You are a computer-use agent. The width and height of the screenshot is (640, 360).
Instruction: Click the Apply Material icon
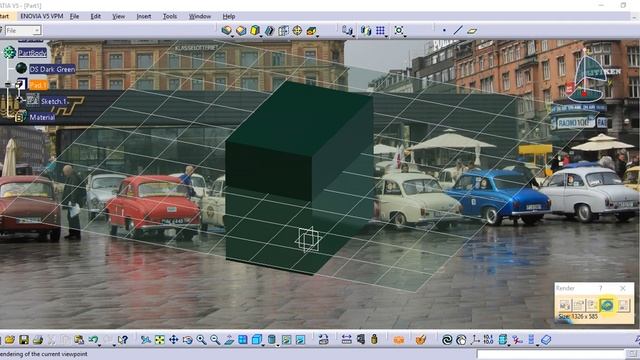420,340
